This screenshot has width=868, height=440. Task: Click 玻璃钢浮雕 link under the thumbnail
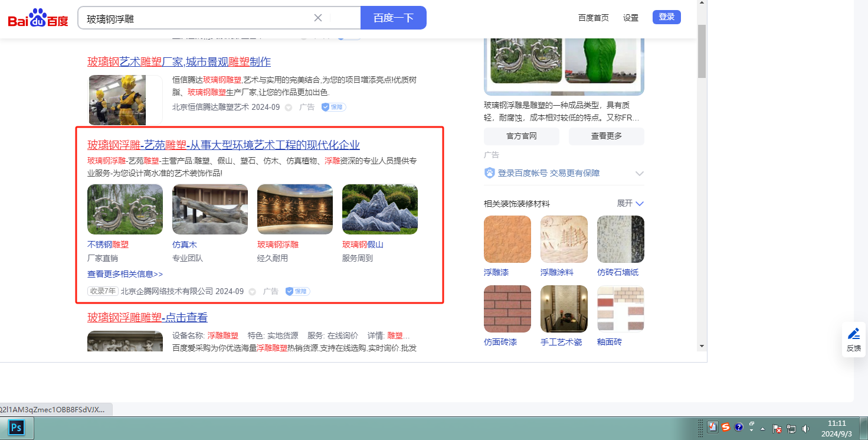(x=278, y=245)
